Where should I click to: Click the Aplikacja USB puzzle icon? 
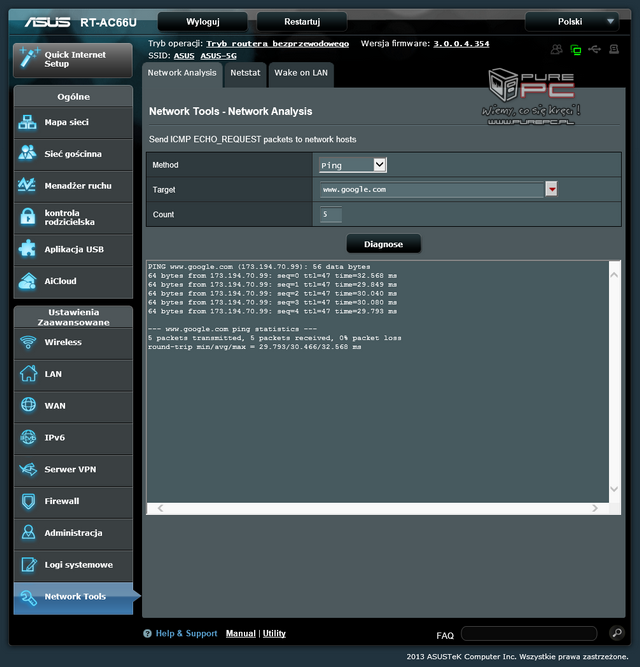pos(27,249)
